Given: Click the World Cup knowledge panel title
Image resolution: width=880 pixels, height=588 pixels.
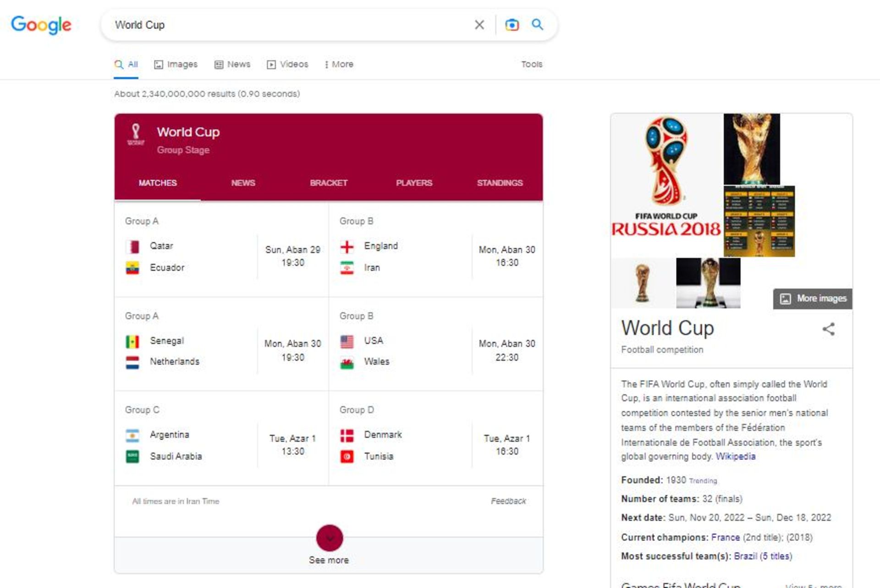Looking at the screenshot, I should [668, 328].
